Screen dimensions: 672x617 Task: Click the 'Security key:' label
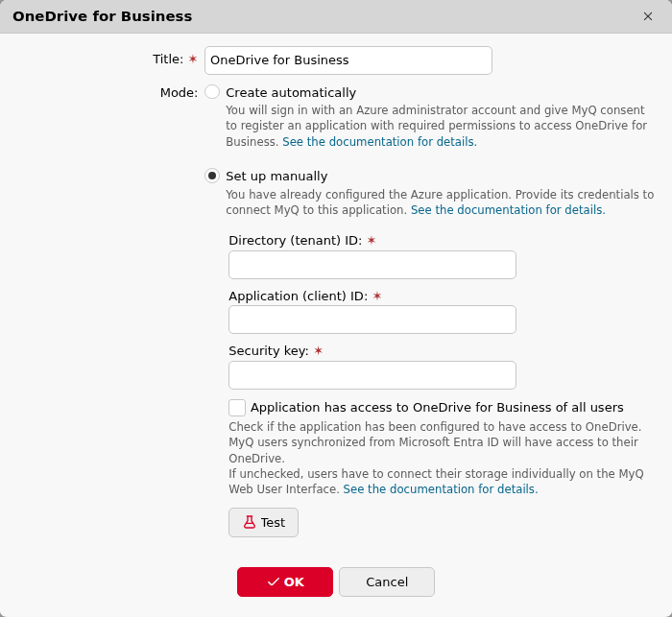[269, 351]
